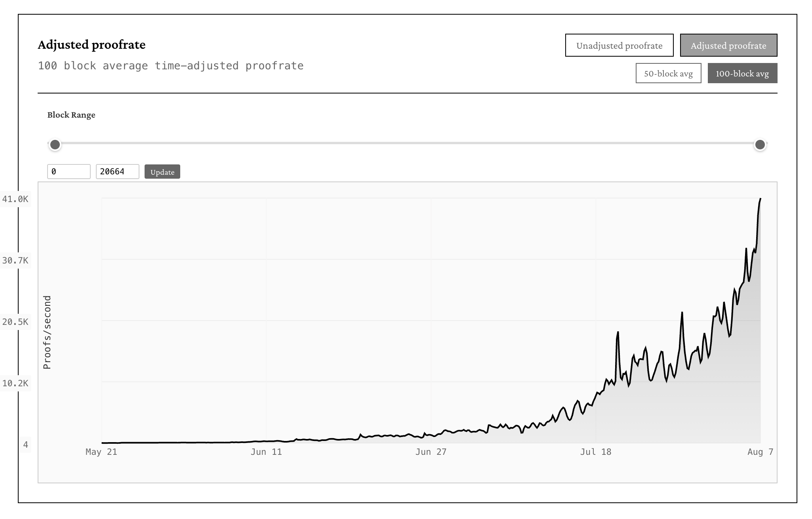Grab the right block range slider handle

point(760,145)
